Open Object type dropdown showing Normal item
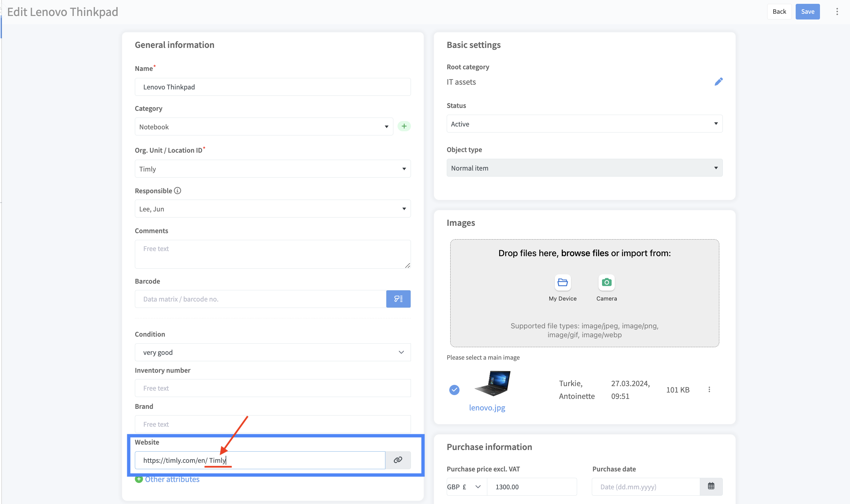Screen dimensions: 850x504 click(584, 168)
